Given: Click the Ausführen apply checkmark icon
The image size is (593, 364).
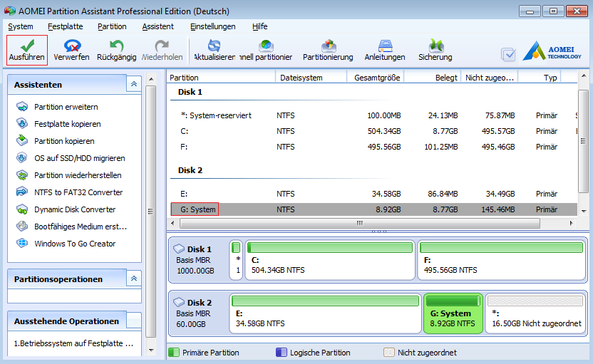Looking at the screenshot, I should pyautogui.click(x=27, y=46).
